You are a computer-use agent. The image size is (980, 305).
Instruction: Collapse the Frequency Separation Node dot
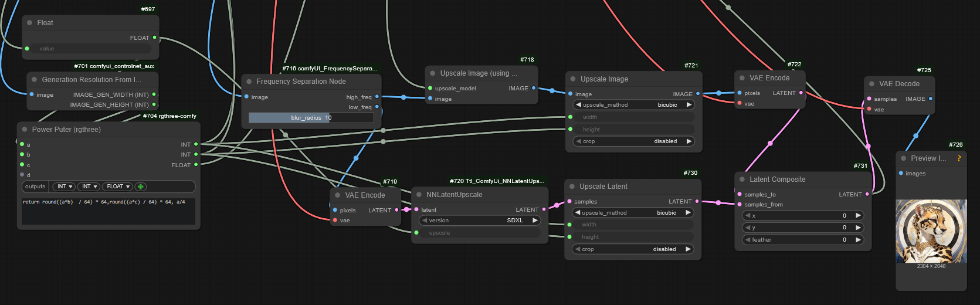coord(249,82)
